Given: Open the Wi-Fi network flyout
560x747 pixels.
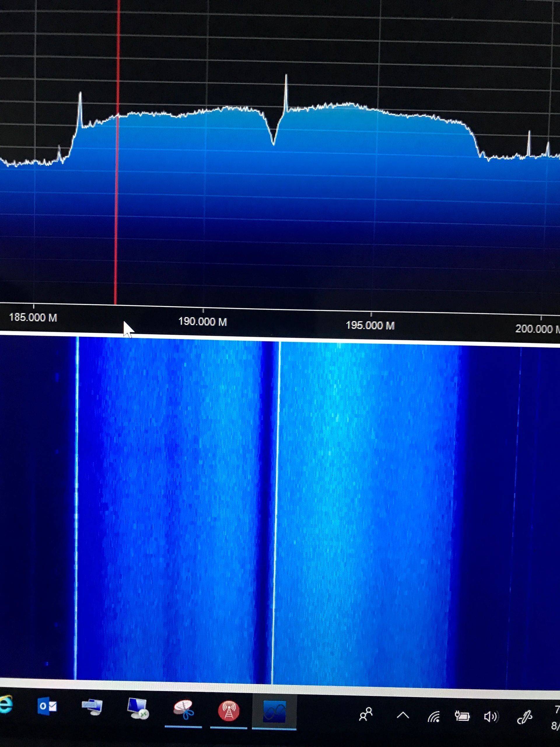Looking at the screenshot, I should tap(433, 716).
